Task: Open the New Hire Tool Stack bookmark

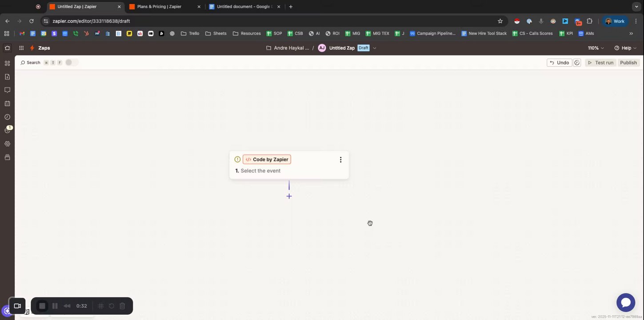Action: point(484,33)
